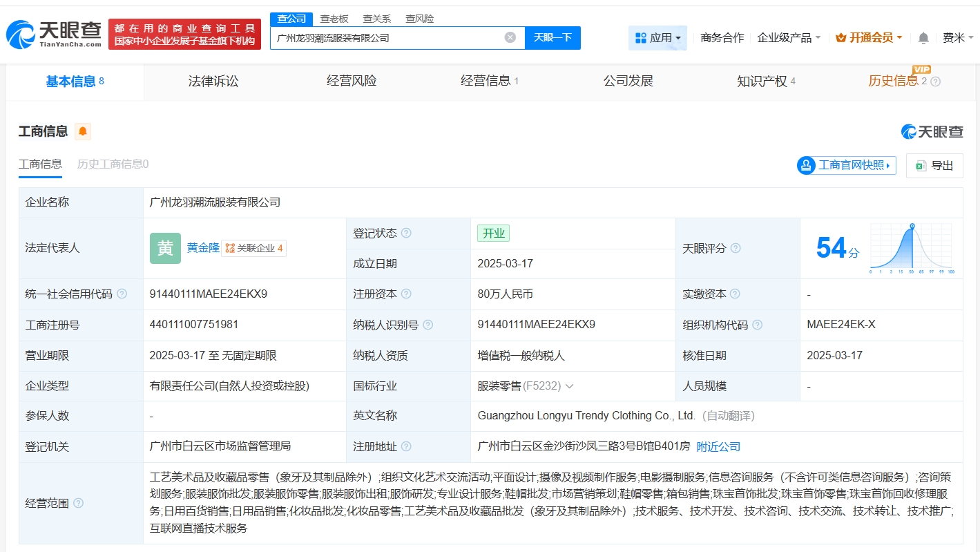Switch to the 法律诉讼 tab
Image resolution: width=980 pixels, height=552 pixels.
[213, 82]
